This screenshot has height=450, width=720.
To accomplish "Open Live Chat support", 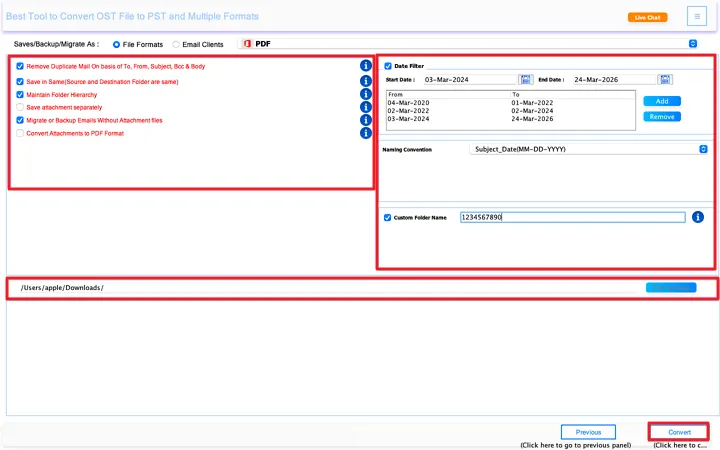I will coord(647,17).
